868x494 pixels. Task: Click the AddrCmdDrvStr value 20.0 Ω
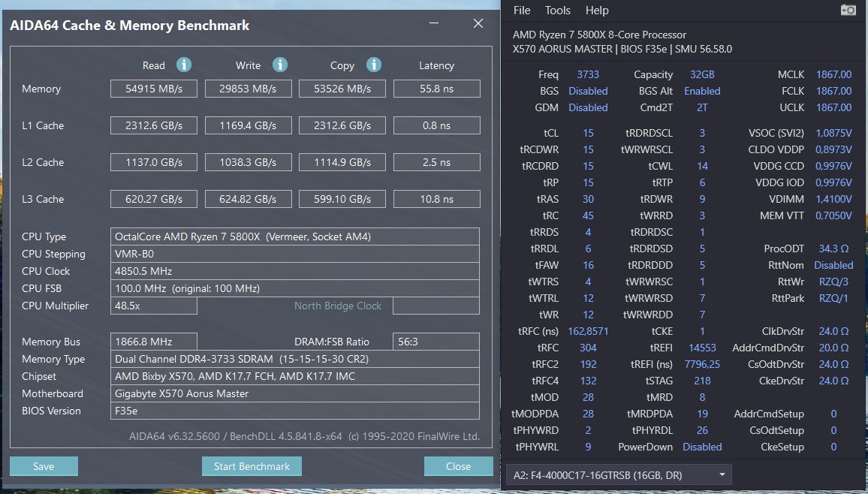pyautogui.click(x=833, y=348)
